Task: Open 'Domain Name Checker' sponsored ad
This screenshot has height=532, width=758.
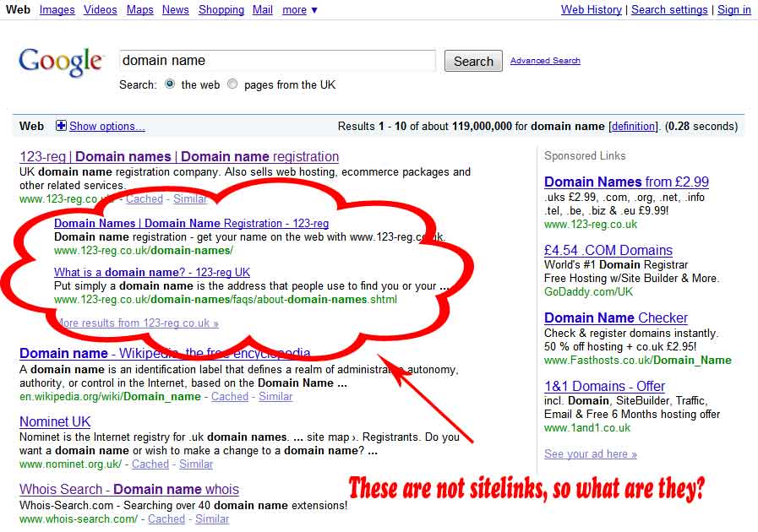Action: point(616,318)
